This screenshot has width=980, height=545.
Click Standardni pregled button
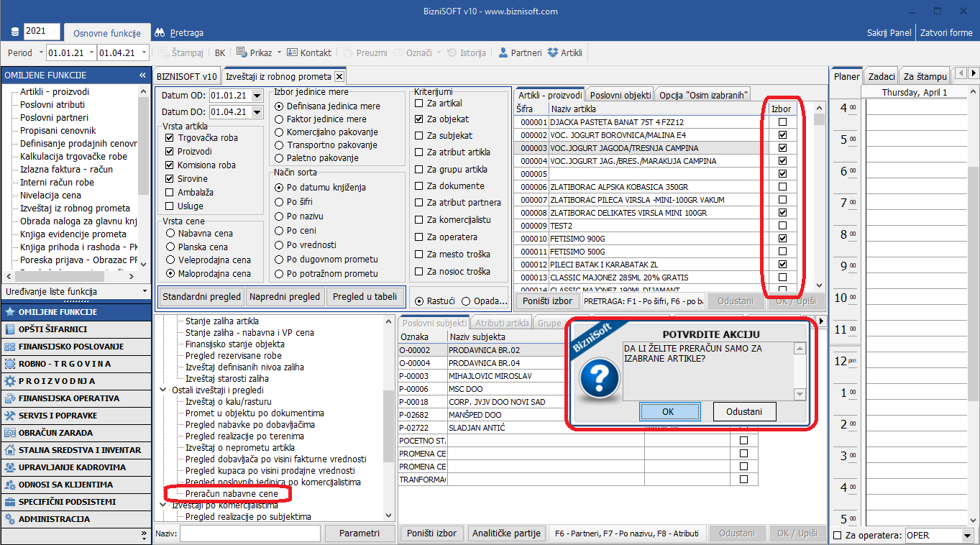click(201, 296)
